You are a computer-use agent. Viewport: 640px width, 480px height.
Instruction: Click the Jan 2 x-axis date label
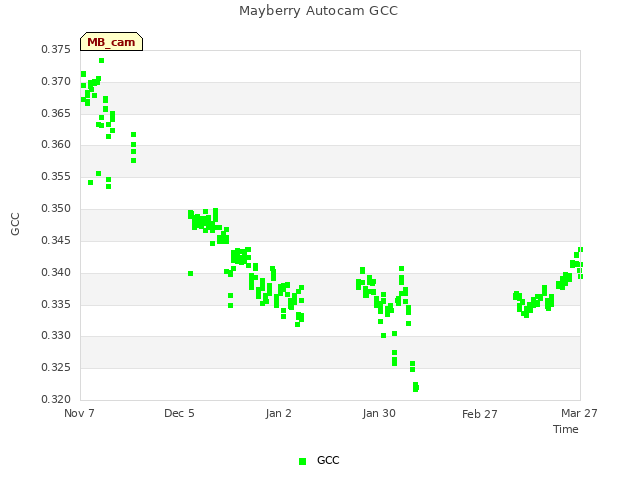pyautogui.click(x=278, y=413)
